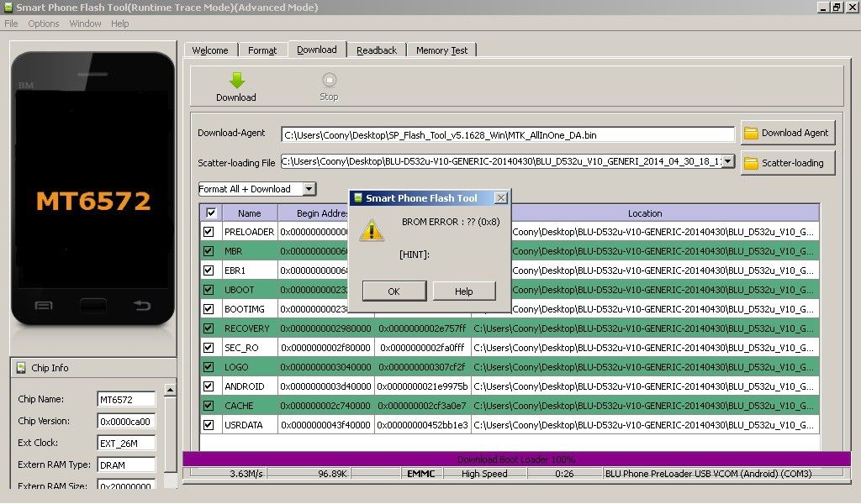This screenshot has width=861, height=504.
Task: Toggle the select-all header checkbox
Action: click(211, 213)
